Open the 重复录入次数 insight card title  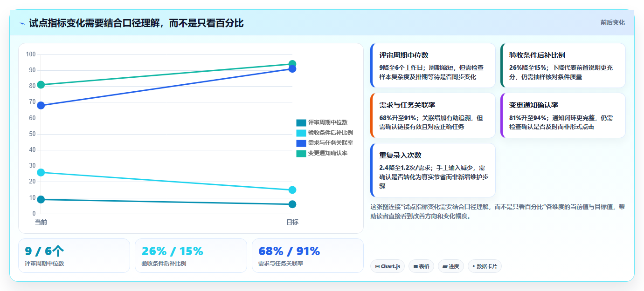tap(401, 156)
